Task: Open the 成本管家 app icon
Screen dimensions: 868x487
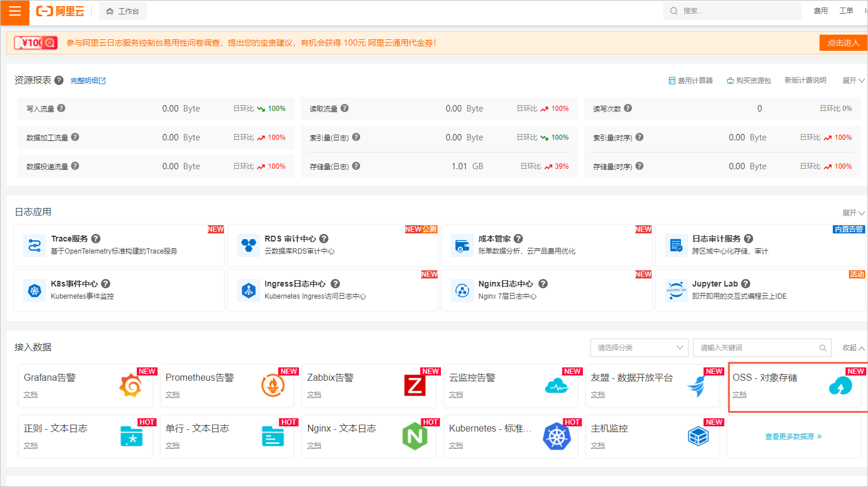Action: click(462, 246)
